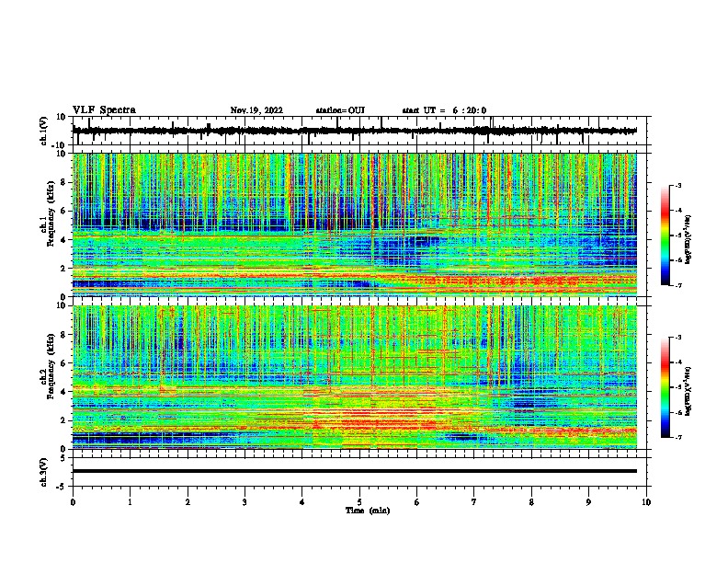
Task: Click the "4" tick on Time axis
Action: (302, 502)
